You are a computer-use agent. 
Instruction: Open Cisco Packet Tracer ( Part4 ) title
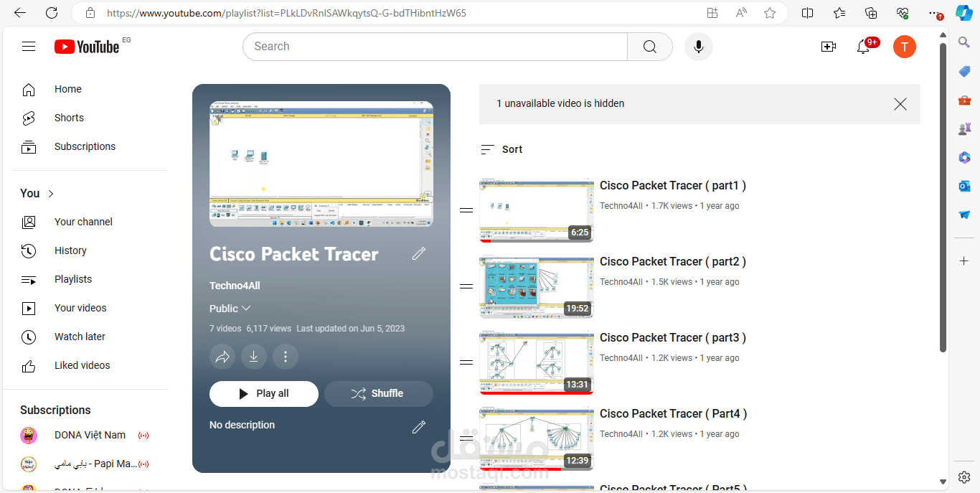pos(674,414)
